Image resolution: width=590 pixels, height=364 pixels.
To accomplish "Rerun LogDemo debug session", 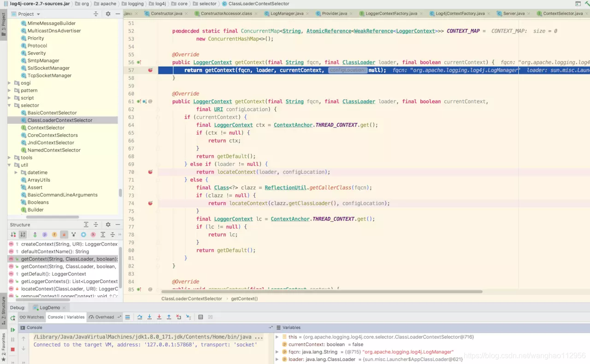I will pyautogui.click(x=12, y=317).
